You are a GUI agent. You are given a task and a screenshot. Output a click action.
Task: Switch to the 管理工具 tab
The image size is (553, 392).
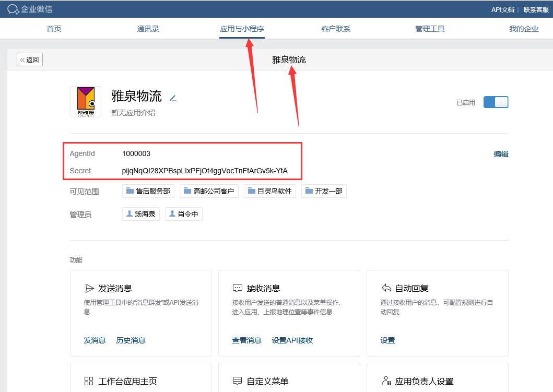click(x=430, y=29)
